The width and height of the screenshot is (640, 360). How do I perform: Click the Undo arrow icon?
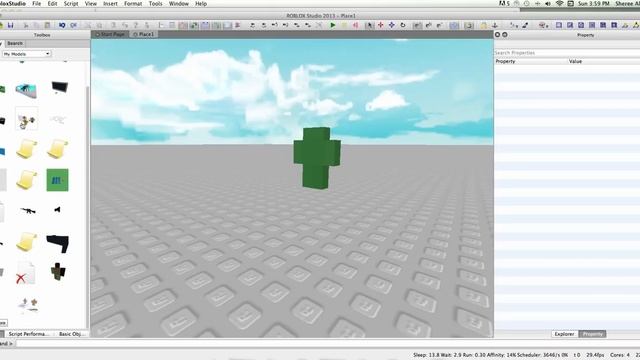click(62, 25)
